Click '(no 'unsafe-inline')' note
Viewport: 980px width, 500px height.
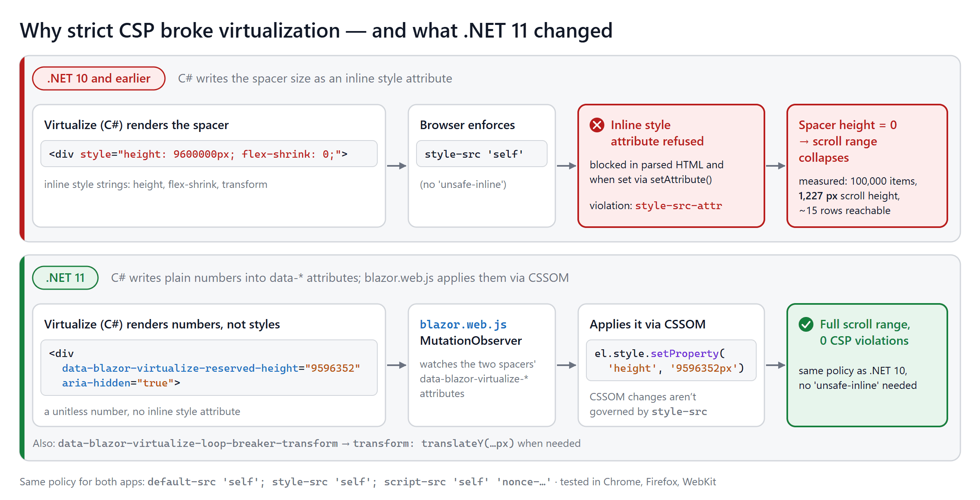(x=463, y=185)
